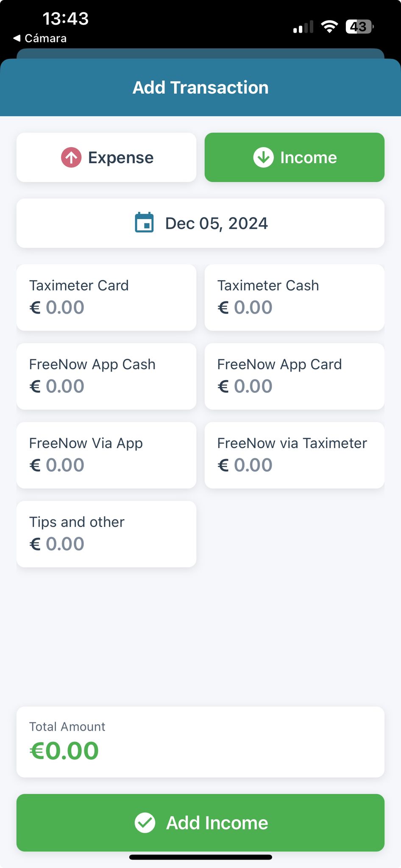This screenshot has height=868, width=401.
Task: Edit the Tips and other amount
Action: pos(106,534)
